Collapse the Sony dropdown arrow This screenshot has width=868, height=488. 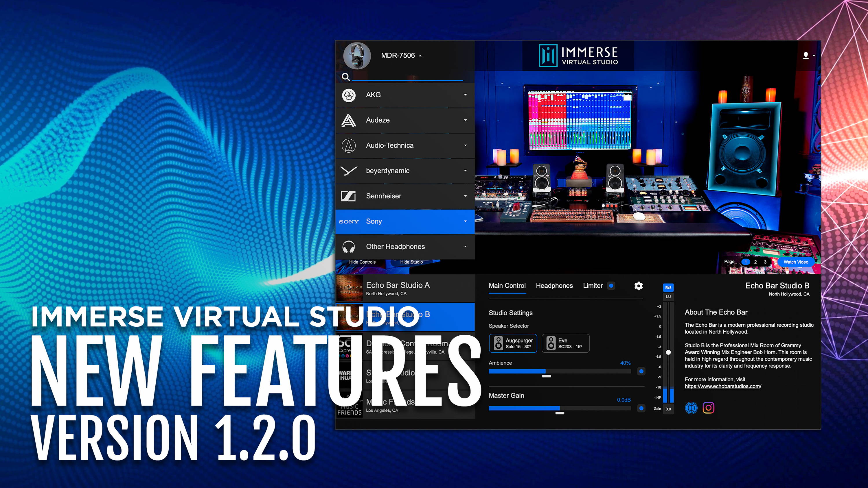tap(465, 221)
